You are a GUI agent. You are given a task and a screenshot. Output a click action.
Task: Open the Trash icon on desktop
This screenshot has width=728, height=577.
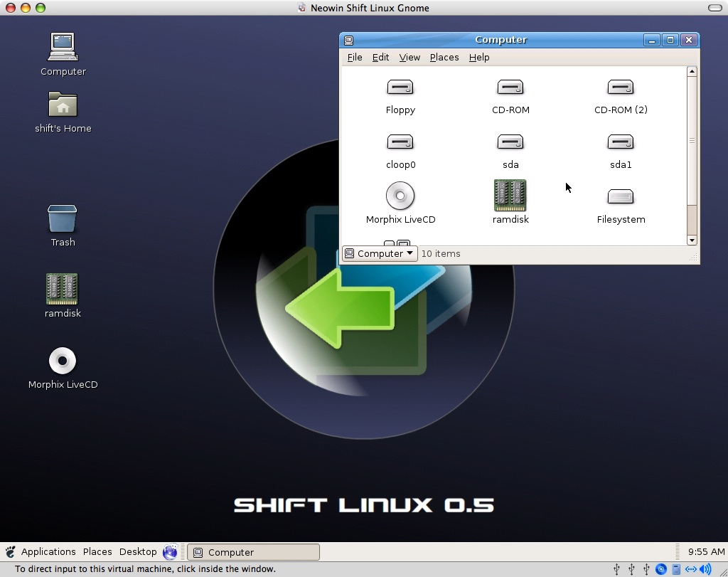pos(63,219)
